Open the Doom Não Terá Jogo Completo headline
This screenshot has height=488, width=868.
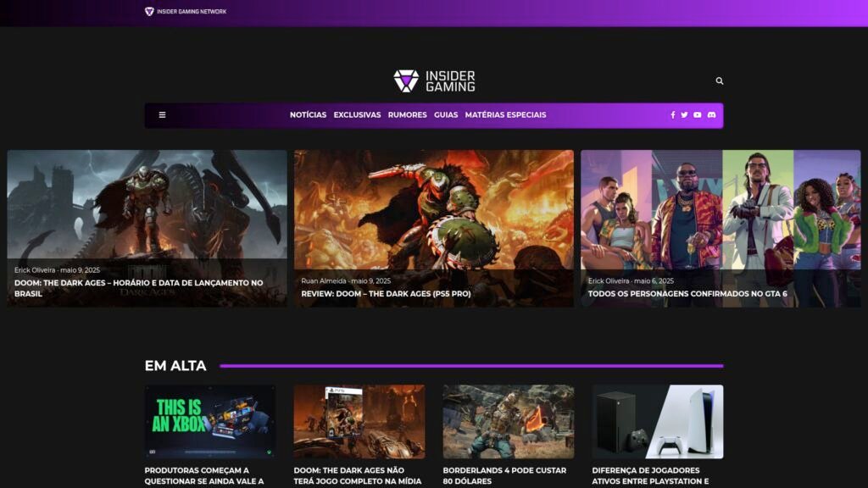(x=358, y=476)
